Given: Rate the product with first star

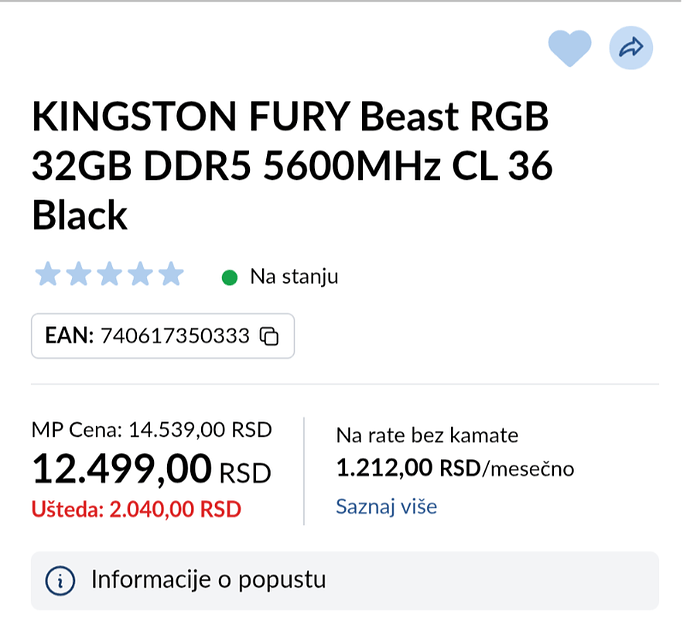Looking at the screenshot, I should click(x=47, y=275).
